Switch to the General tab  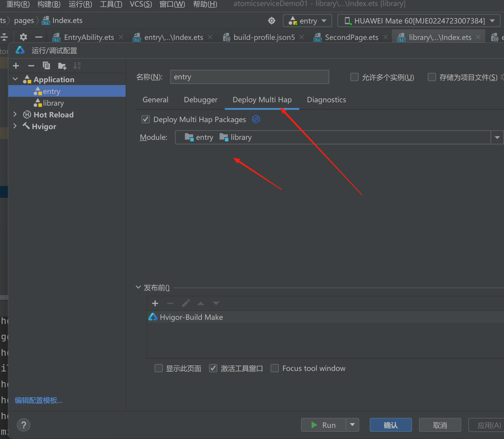pos(155,100)
